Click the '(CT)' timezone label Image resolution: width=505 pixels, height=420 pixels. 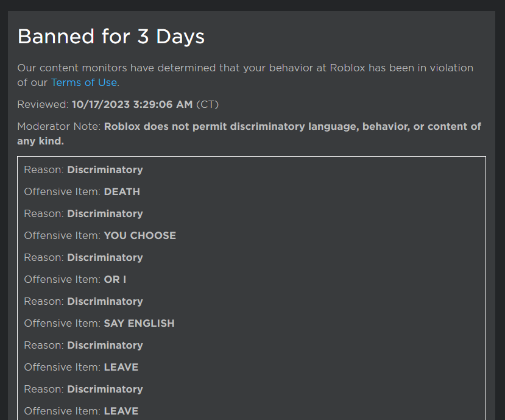[207, 104]
